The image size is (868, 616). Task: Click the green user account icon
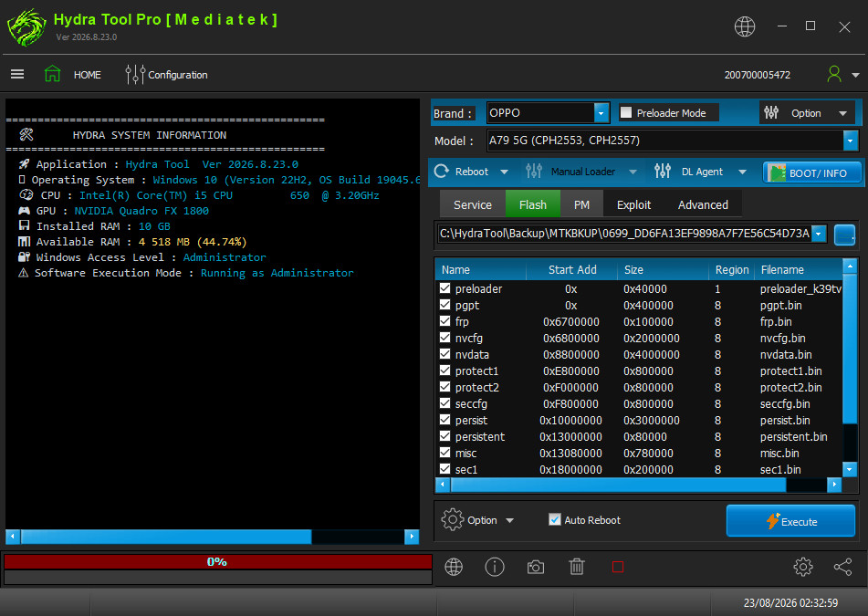point(833,74)
